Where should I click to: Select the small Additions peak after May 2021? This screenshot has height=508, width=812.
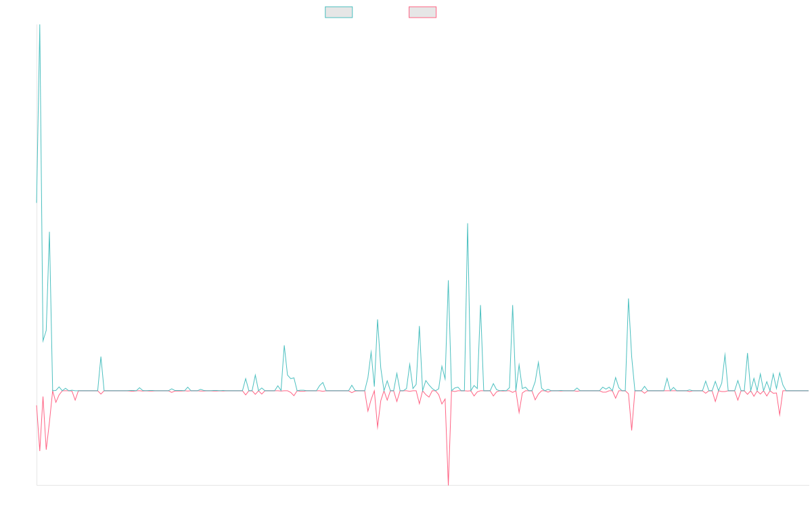click(101, 357)
